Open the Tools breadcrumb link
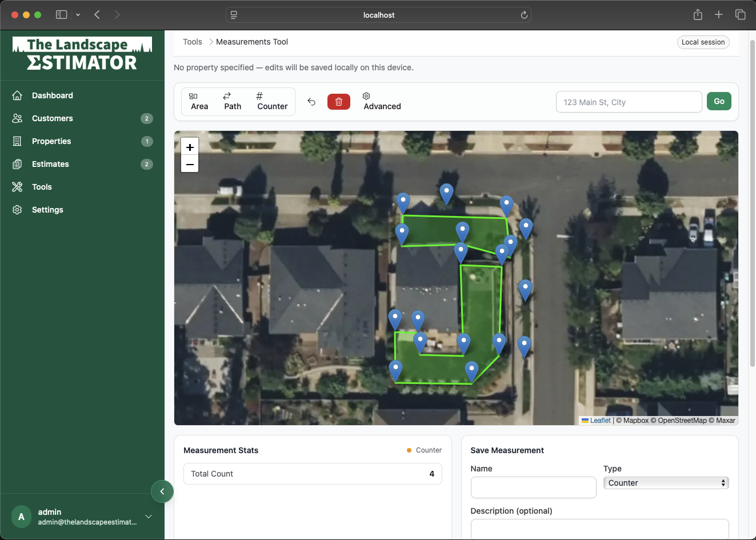This screenshot has height=540, width=756. (x=193, y=42)
